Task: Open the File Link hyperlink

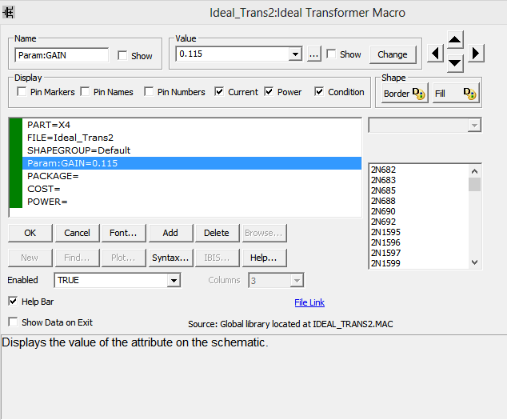Action: 309,302
